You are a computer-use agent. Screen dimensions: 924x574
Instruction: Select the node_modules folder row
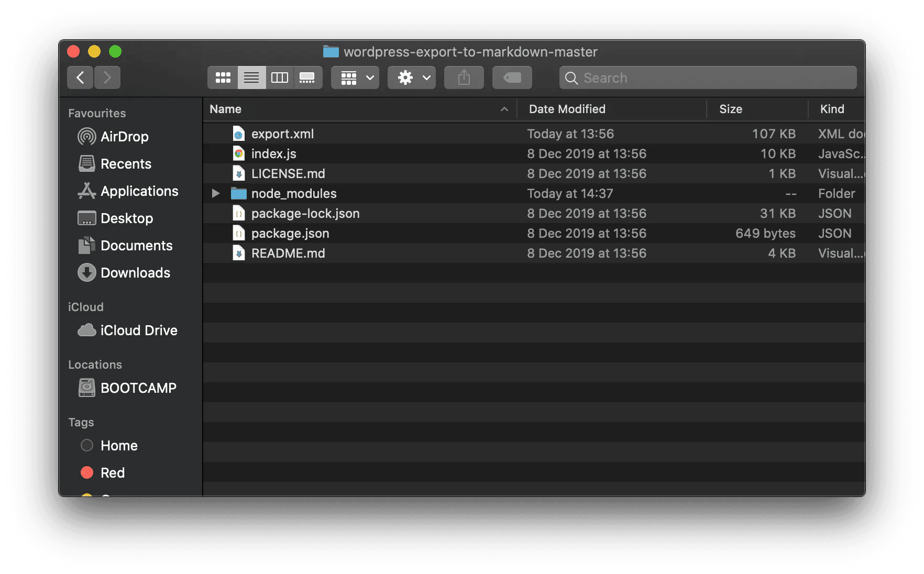click(534, 194)
